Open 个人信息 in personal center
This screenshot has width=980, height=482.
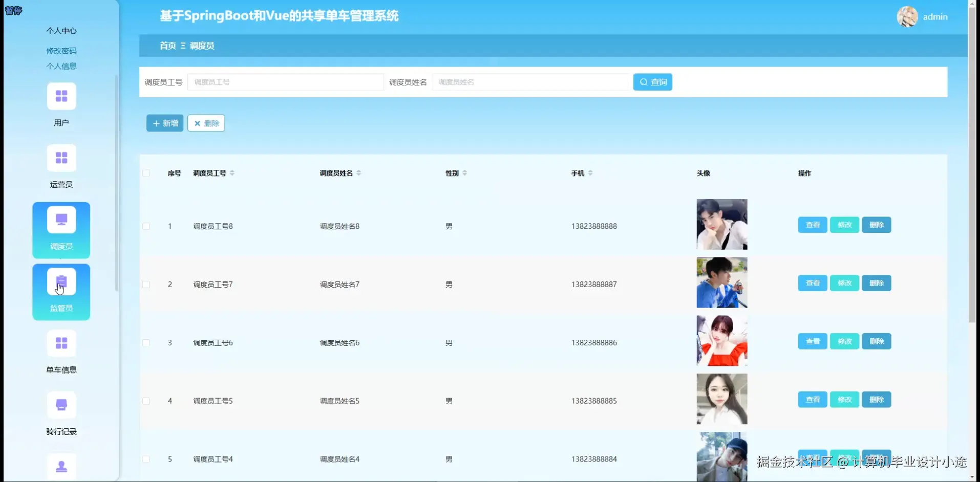61,66
